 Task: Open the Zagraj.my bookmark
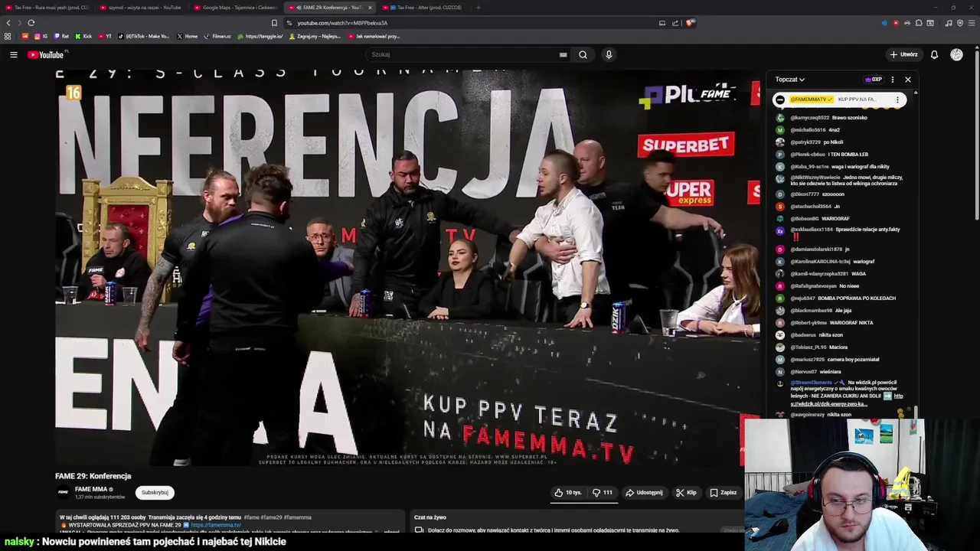tap(315, 36)
